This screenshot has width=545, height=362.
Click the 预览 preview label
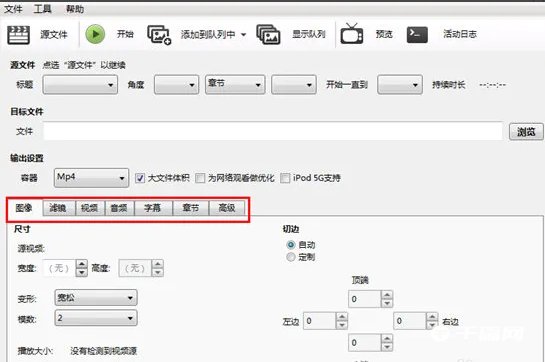pos(384,34)
